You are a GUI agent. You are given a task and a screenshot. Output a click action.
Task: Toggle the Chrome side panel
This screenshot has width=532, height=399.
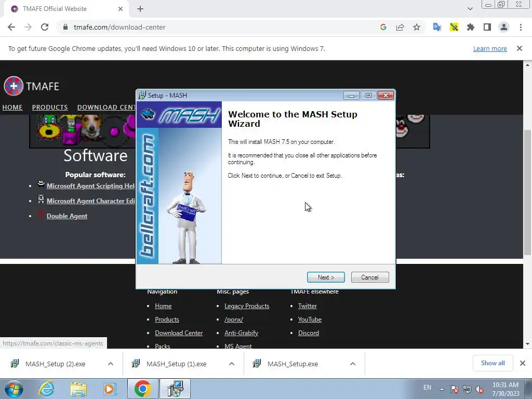pyautogui.click(x=487, y=27)
